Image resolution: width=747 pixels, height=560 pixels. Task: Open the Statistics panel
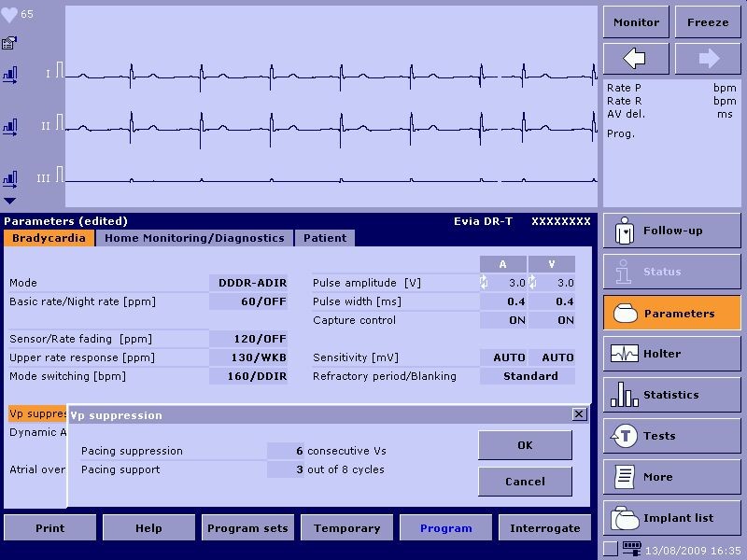click(671, 395)
